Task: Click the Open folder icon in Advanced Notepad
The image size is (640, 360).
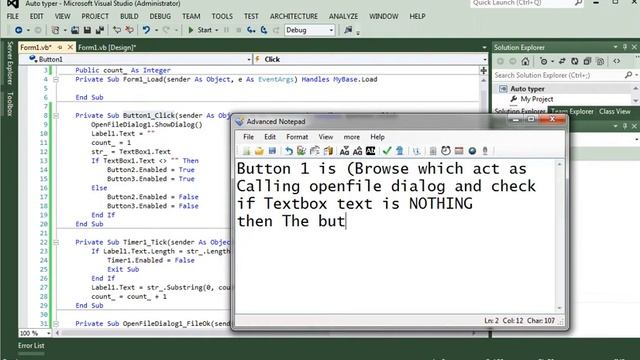Action: (x=259, y=151)
